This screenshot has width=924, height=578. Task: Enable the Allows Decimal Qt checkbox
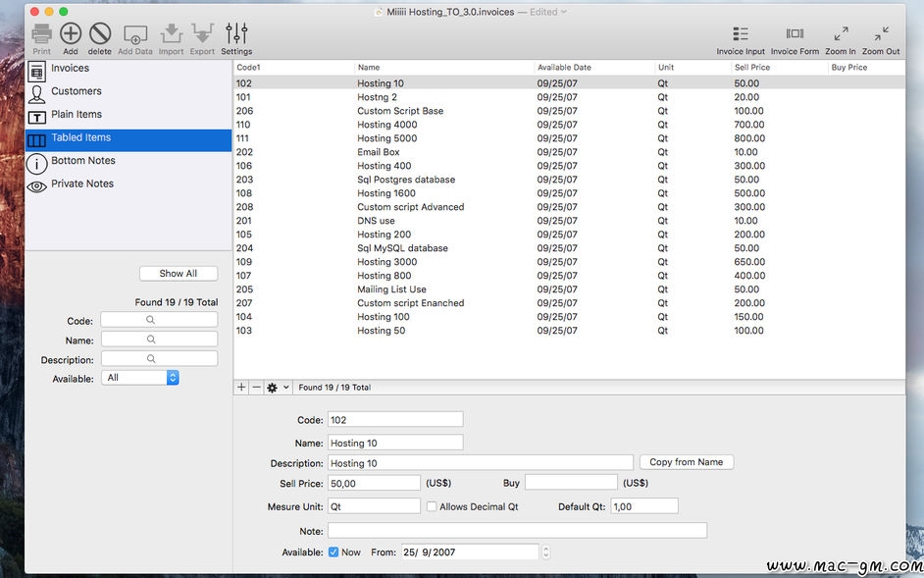pos(432,506)
